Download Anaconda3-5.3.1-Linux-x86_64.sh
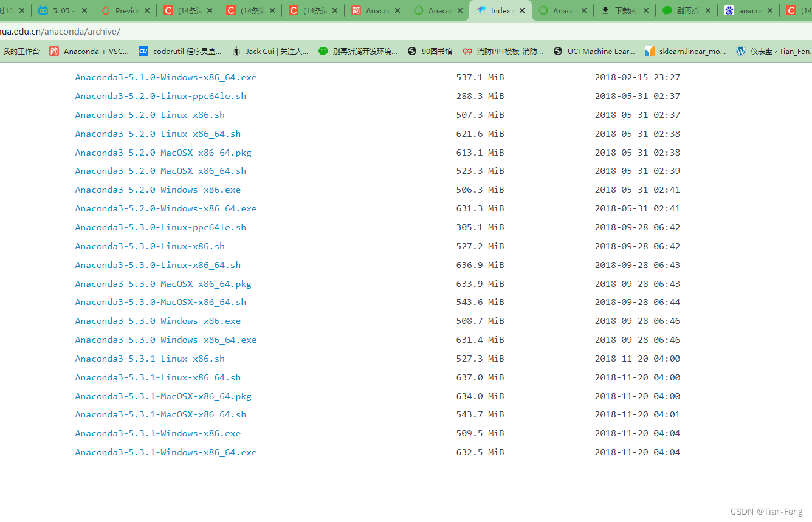Image resolution: width=812 pixels, height=522 pixels. (158, 377)
